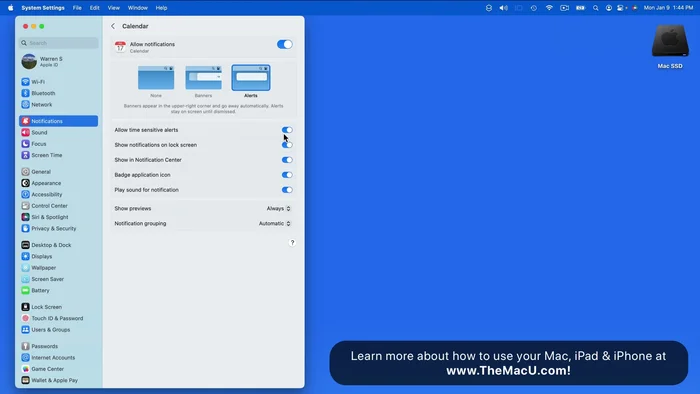Select the Mac SSD desktop drive
Image resolution: width=700 pixels, height=394 pixels.
coord(670,46)
